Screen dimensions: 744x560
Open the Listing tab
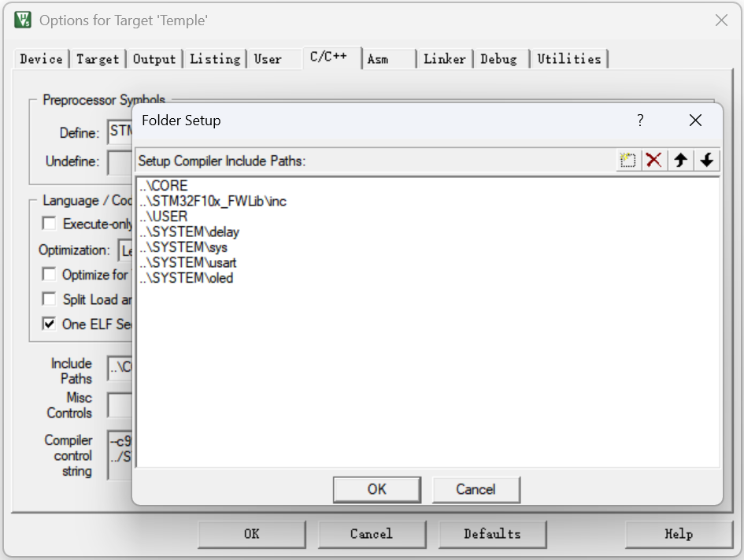(x=216, y=59)
